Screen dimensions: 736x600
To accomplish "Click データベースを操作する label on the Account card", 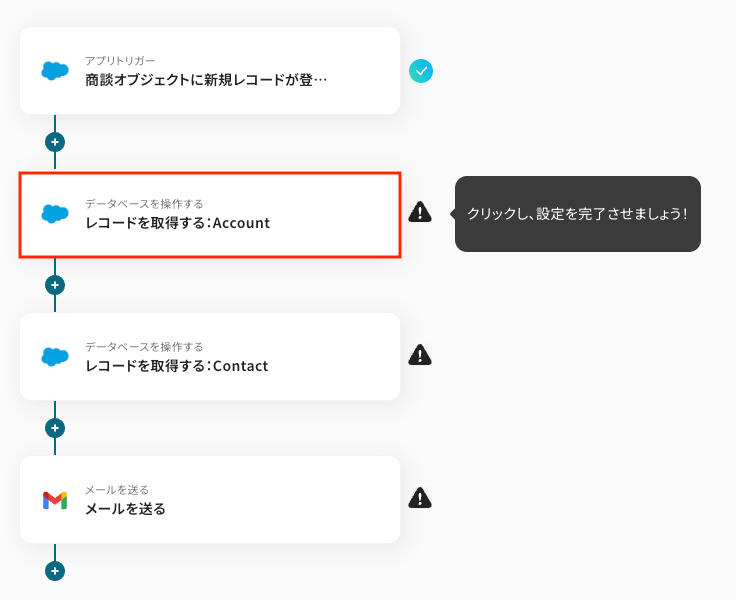I will (x=144, y=204).
